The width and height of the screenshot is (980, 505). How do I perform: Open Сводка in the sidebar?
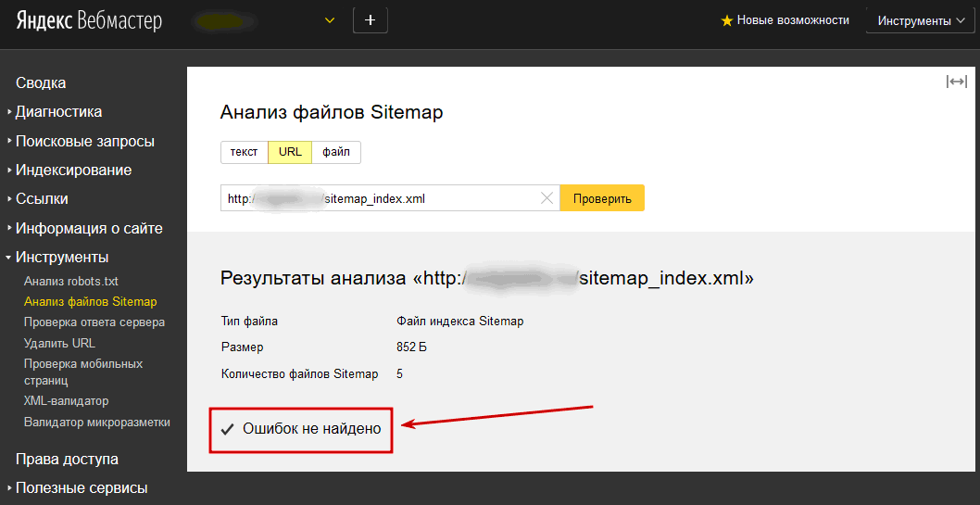(41, 83)
